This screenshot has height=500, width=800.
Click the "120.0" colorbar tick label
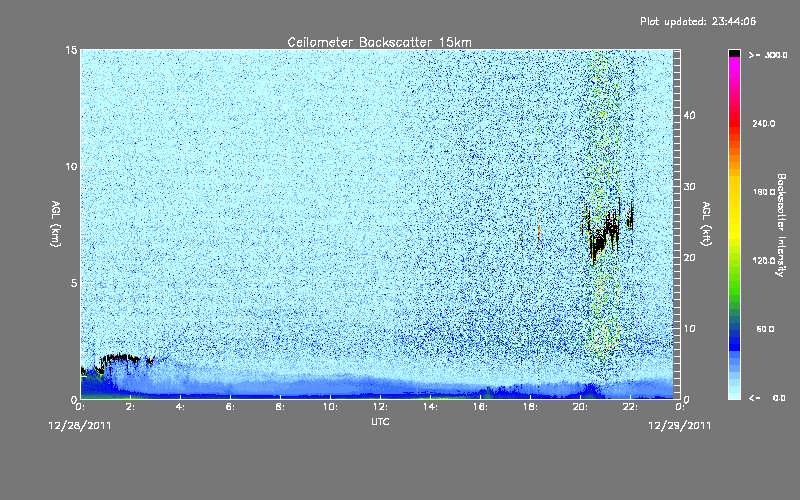764,260
